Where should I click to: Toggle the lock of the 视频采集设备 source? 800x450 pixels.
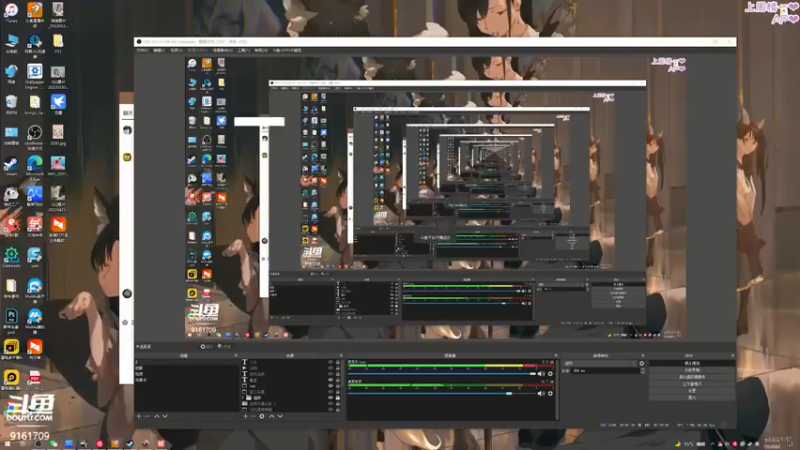point(338,404)
